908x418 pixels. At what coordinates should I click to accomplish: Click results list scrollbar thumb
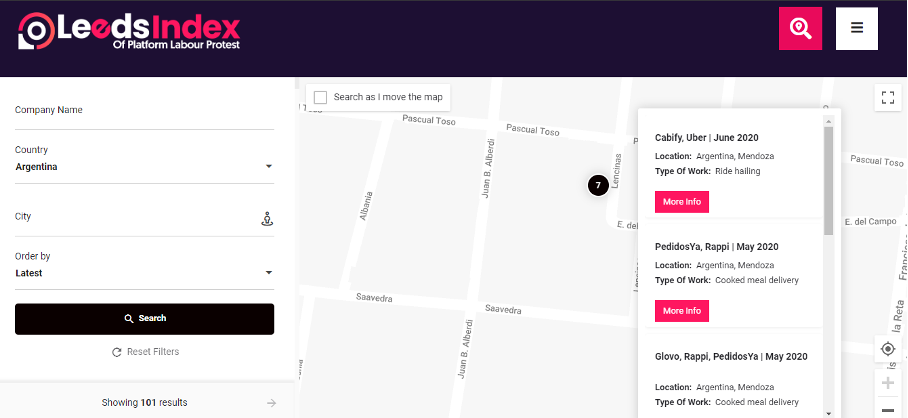829,180
